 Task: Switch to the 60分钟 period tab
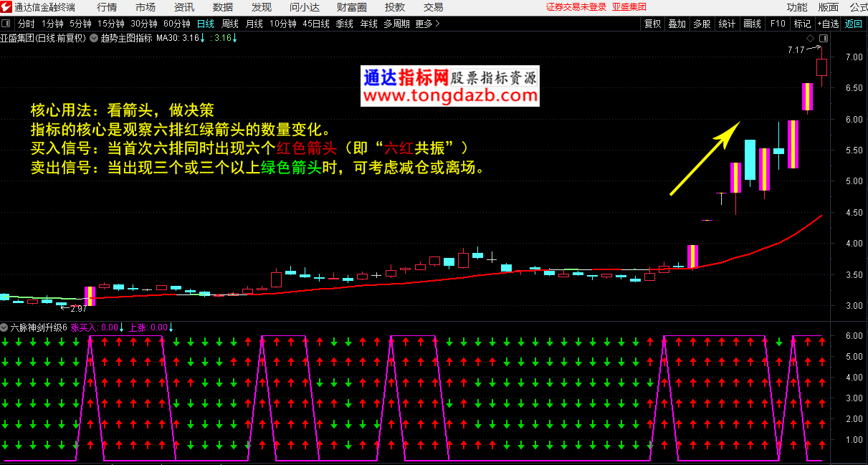tap(177, 24)
